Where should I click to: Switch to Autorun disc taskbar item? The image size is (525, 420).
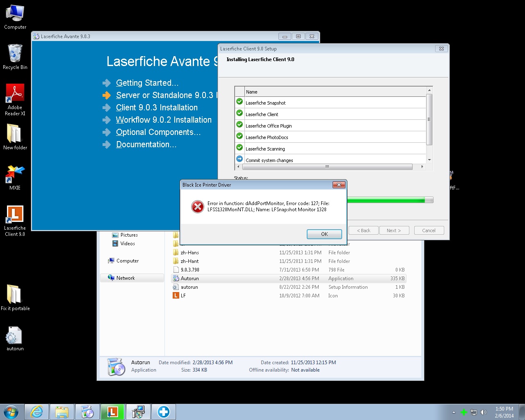87,412
